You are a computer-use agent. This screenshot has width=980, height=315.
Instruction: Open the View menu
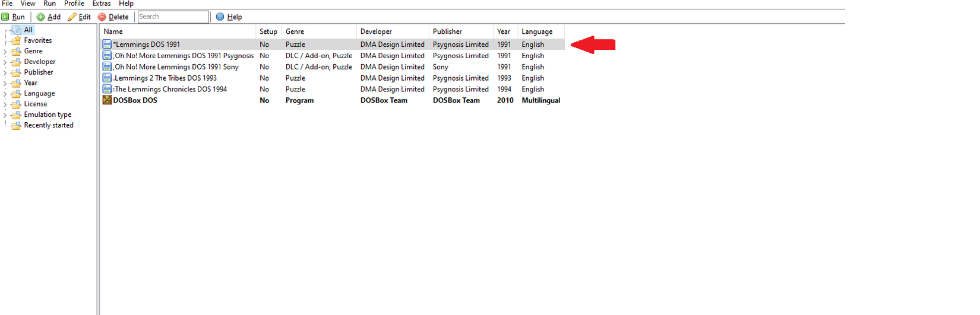(28, 4)
